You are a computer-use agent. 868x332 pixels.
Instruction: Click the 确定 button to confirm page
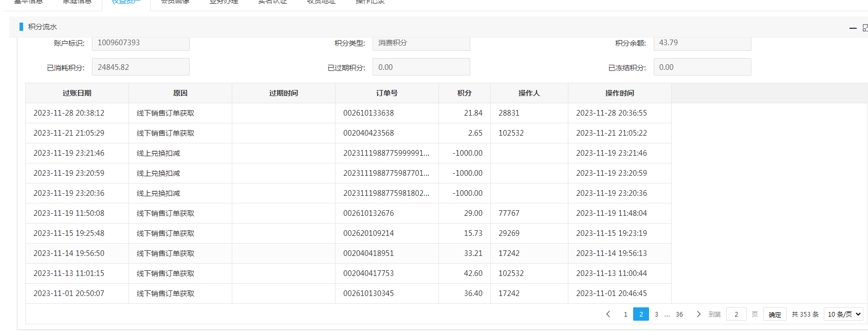(x=774, y=315)
